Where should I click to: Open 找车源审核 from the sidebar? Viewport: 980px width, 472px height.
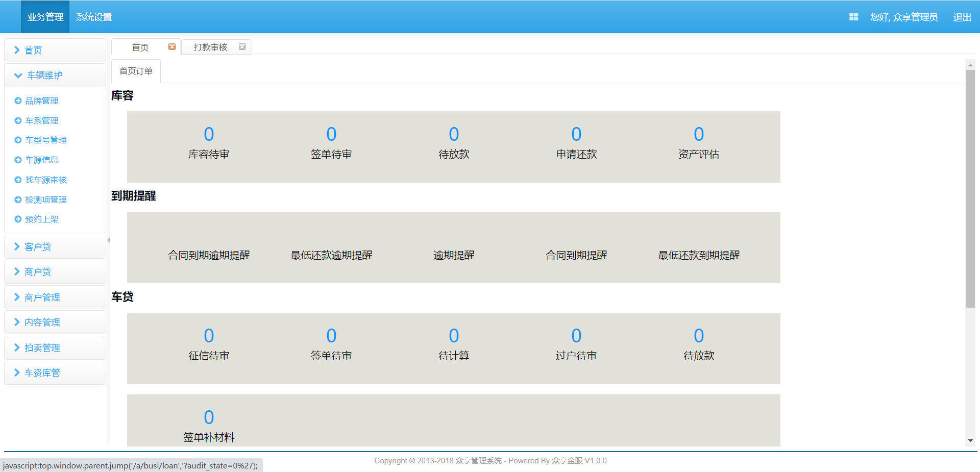tap(46, 180)
